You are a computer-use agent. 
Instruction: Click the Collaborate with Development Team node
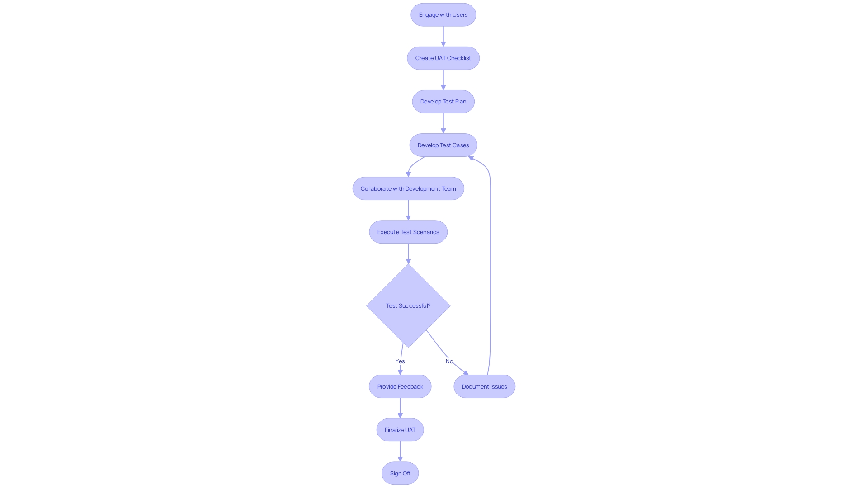click(408, 188)
